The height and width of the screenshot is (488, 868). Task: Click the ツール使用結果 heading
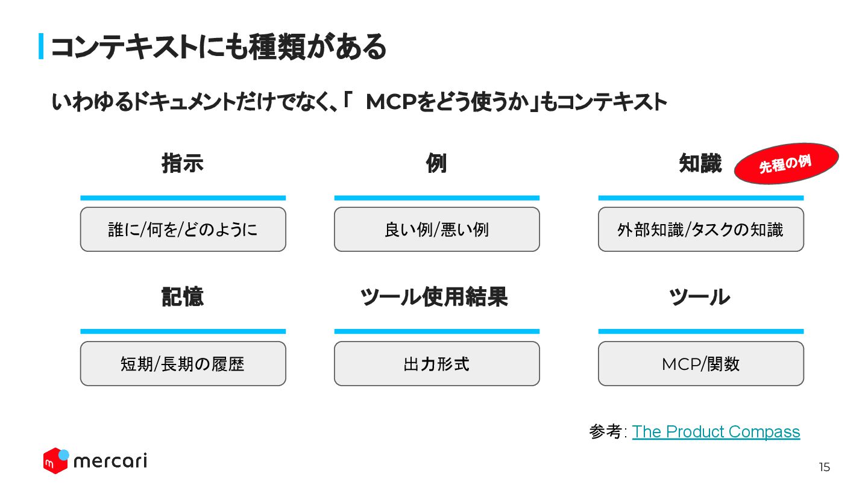pos(434,297)
